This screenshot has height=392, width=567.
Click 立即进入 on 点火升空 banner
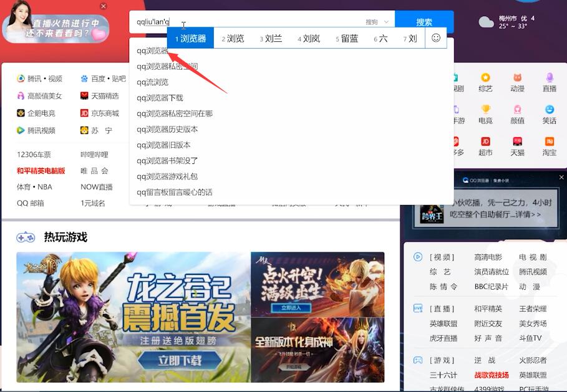tap(291, 308)
